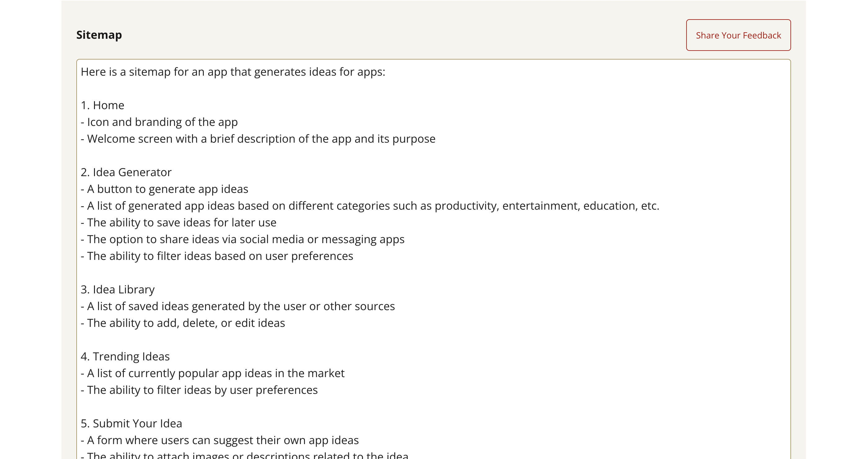Click 'A list of saved ideas generated' line
This screenshot has height=459, width=868.
tap(238, 306)
